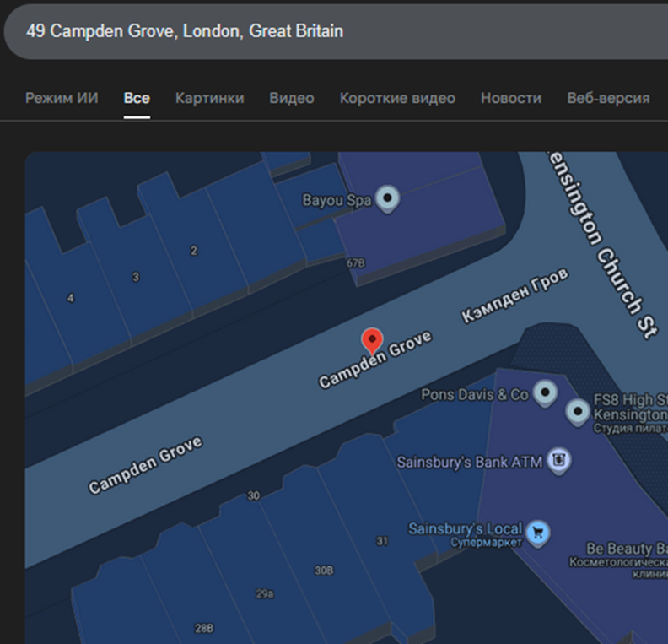Switch to the Новости tab

511,98
